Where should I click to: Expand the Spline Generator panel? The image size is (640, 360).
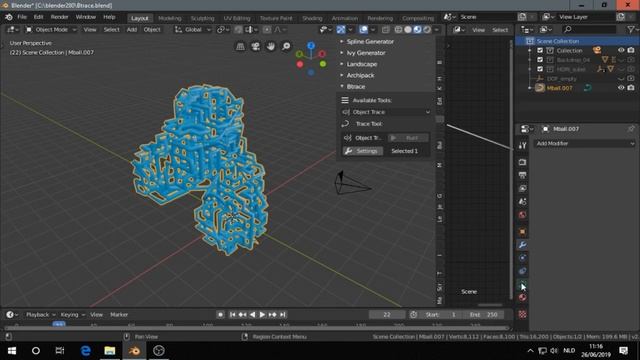(369, 42)
